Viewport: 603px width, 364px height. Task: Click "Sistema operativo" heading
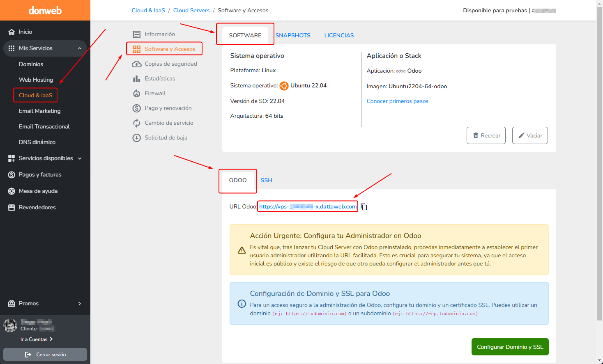coord(257,56)
